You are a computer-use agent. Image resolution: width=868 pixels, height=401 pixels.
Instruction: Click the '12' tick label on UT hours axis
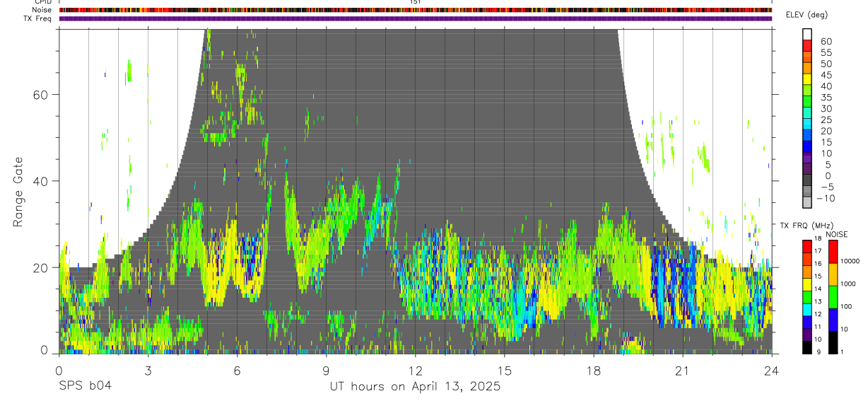[415, 371]
